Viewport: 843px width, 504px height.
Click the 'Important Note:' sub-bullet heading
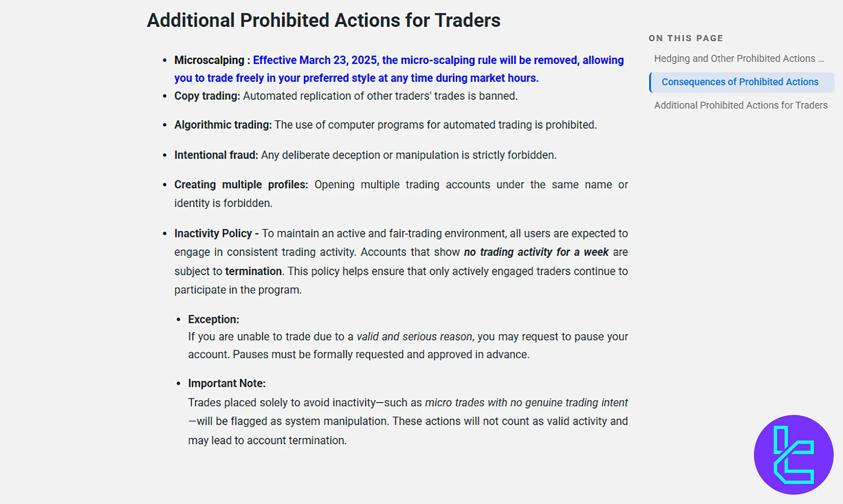tap(226, 383)
